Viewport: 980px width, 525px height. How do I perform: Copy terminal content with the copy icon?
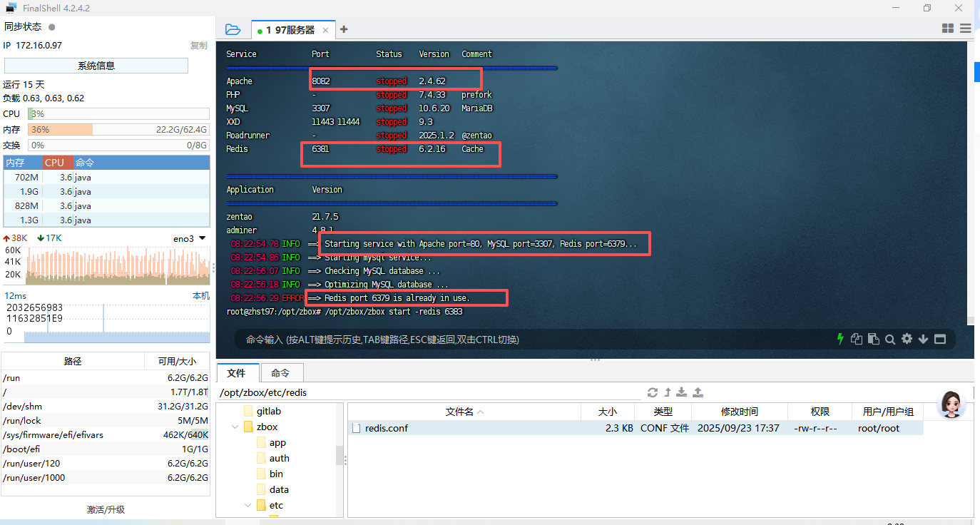click(x=857, y=339)
